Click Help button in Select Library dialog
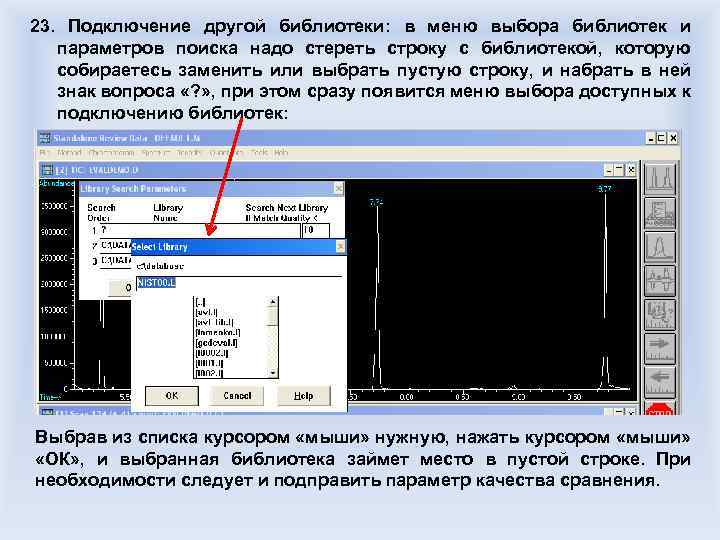The height and width of the screenshot is (540, 720). coord(303,396)
